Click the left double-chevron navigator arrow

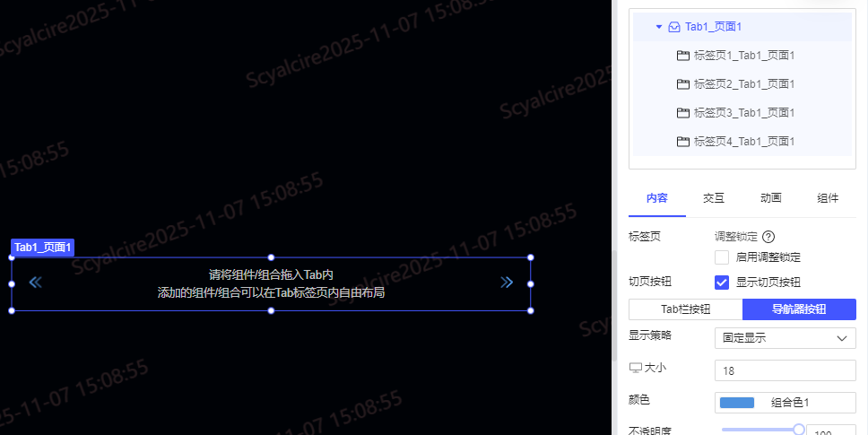36,283
